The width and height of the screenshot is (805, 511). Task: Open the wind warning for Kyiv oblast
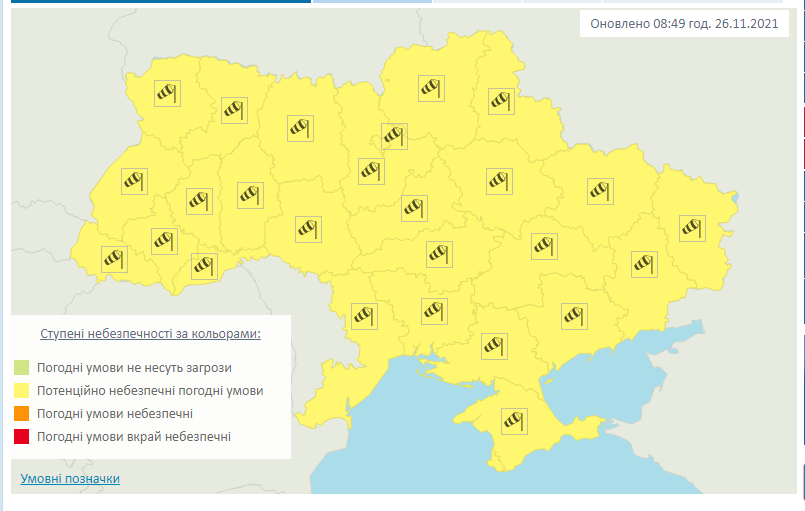(371, 172)
